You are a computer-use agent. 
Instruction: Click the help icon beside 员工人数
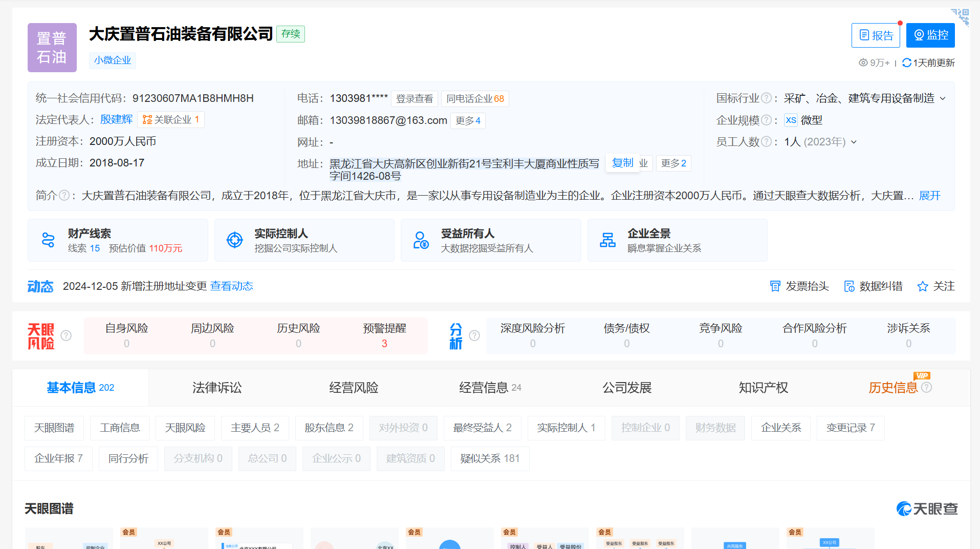click(766, 141)
